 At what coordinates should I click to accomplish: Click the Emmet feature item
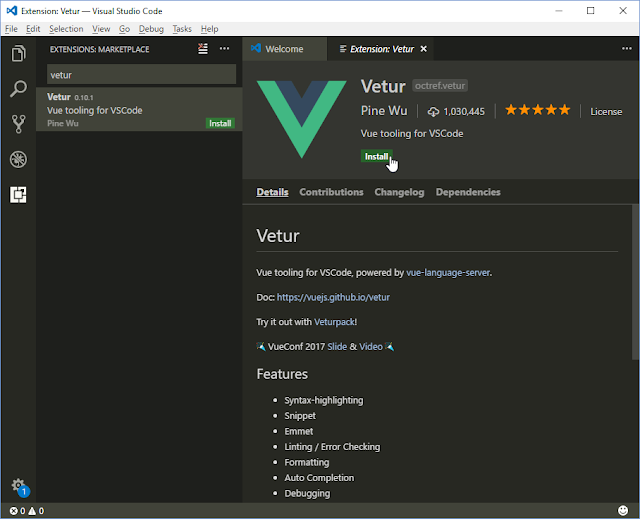(298, 431)
